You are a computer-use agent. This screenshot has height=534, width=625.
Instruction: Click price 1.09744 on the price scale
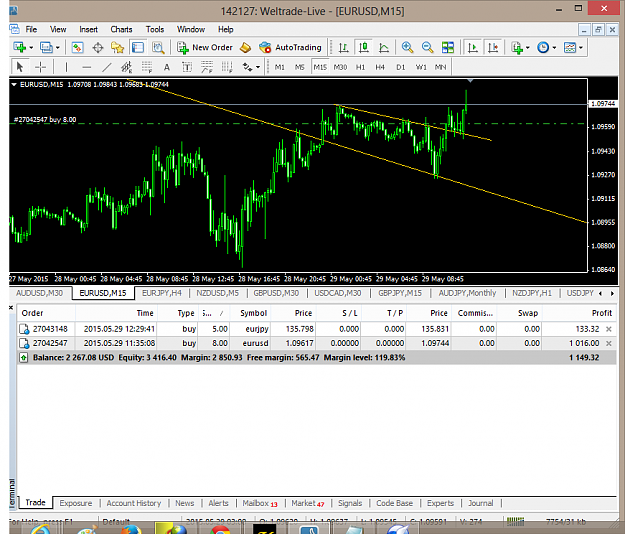coord(603,104)
